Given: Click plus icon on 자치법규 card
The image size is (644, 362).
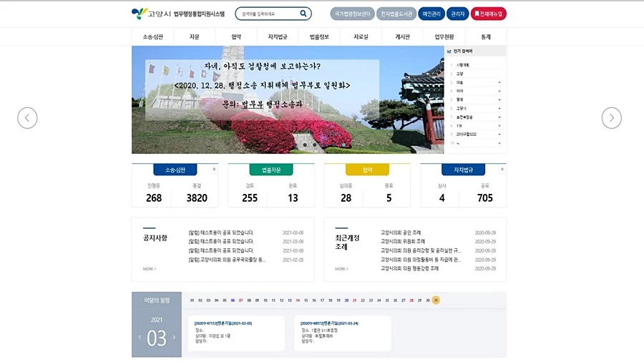Looking at the screenshot, I should [x=502, y=170].
